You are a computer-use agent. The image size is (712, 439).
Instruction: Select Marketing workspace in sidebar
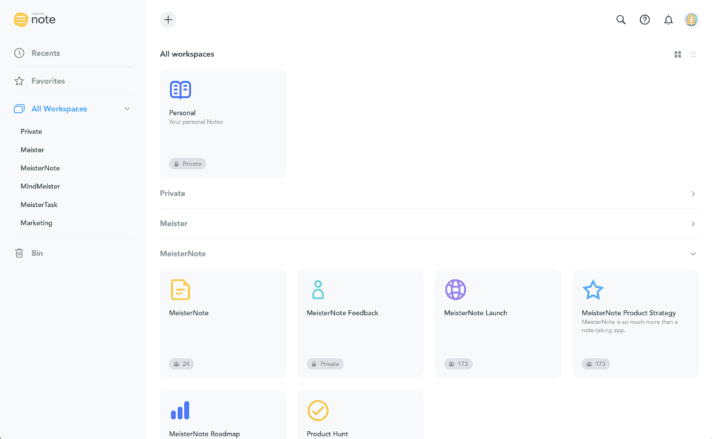point(36,223)
